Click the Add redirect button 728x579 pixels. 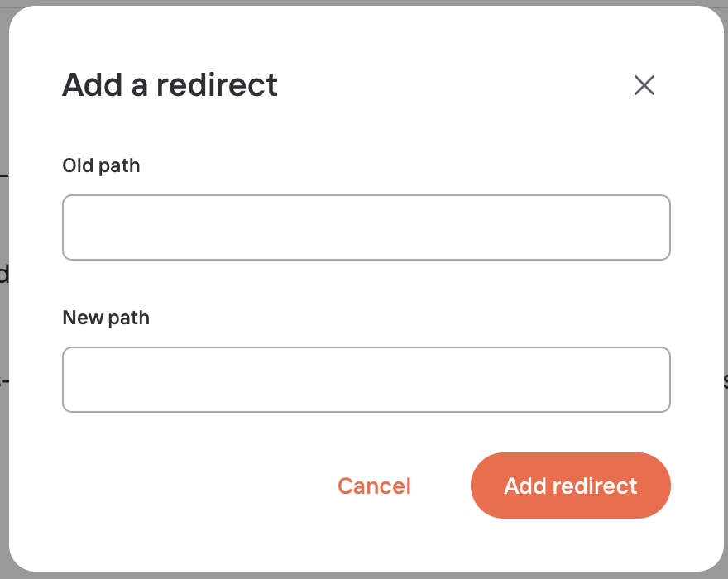coord(571,486)
